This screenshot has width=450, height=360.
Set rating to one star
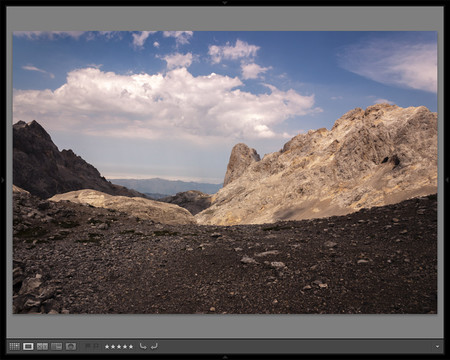click(107, 347)
